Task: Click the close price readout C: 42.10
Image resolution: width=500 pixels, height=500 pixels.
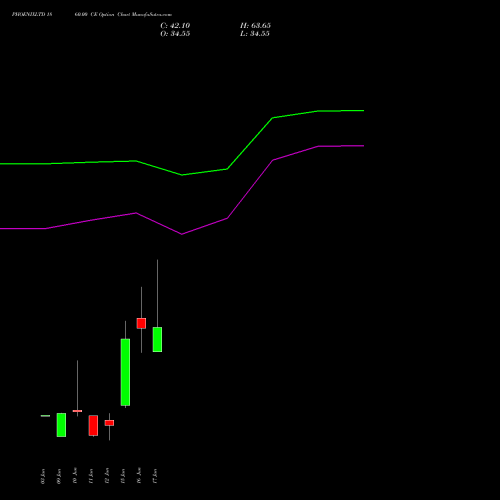Action: click(x=175, y=26)
